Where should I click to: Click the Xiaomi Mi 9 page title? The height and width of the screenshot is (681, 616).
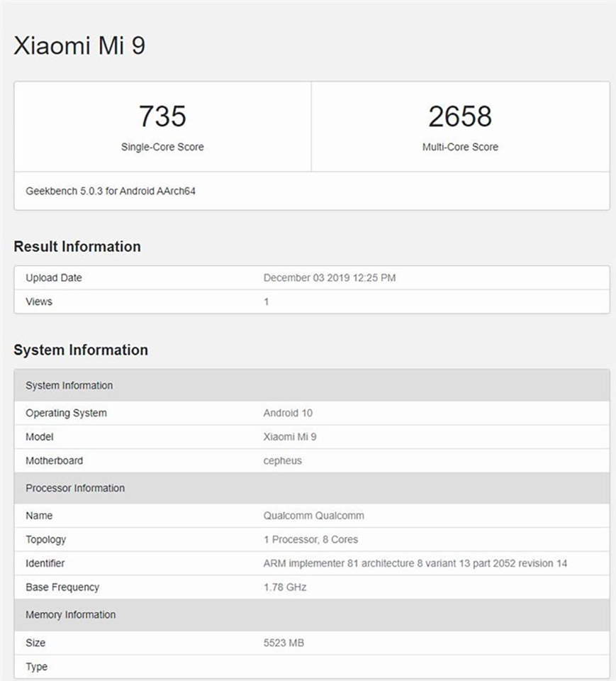(x=79, y=45)
